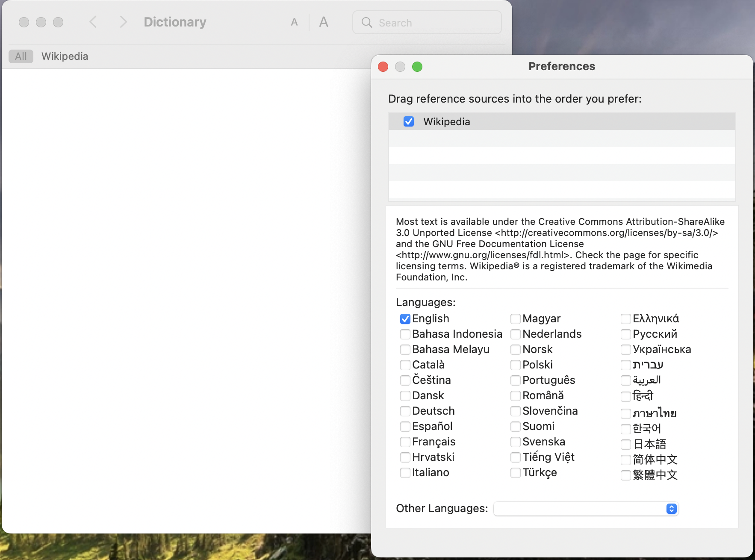The width and height of the screenshot is (755, 560).
Task: Switch to the Wikipedia source tab
Action: (x=65, y=56)
